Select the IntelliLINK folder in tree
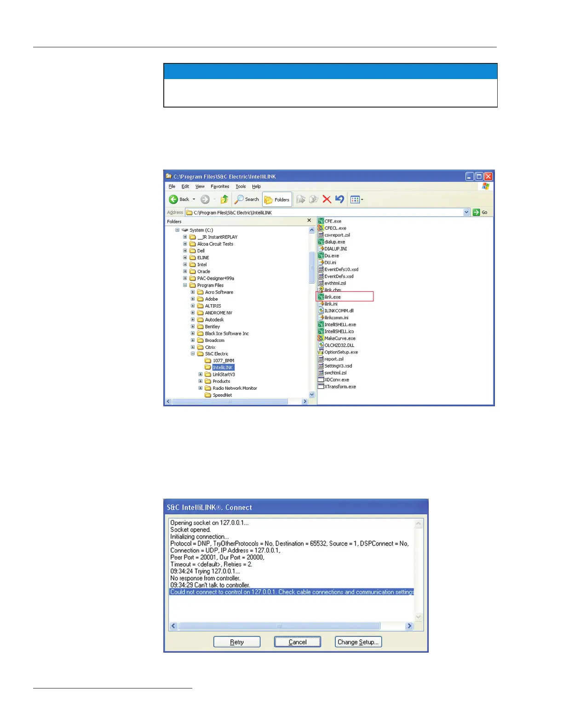 point(219,368)
